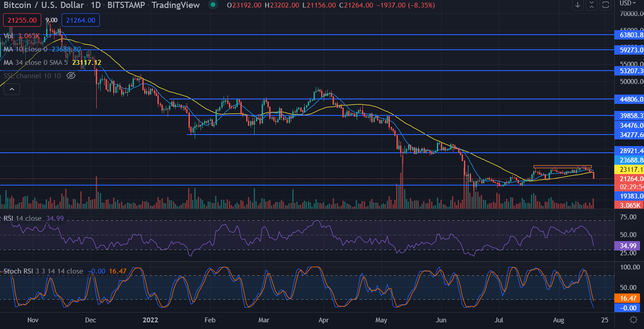Click the Jun label on the time axis

pyautogui.click(x=441, y=320)
